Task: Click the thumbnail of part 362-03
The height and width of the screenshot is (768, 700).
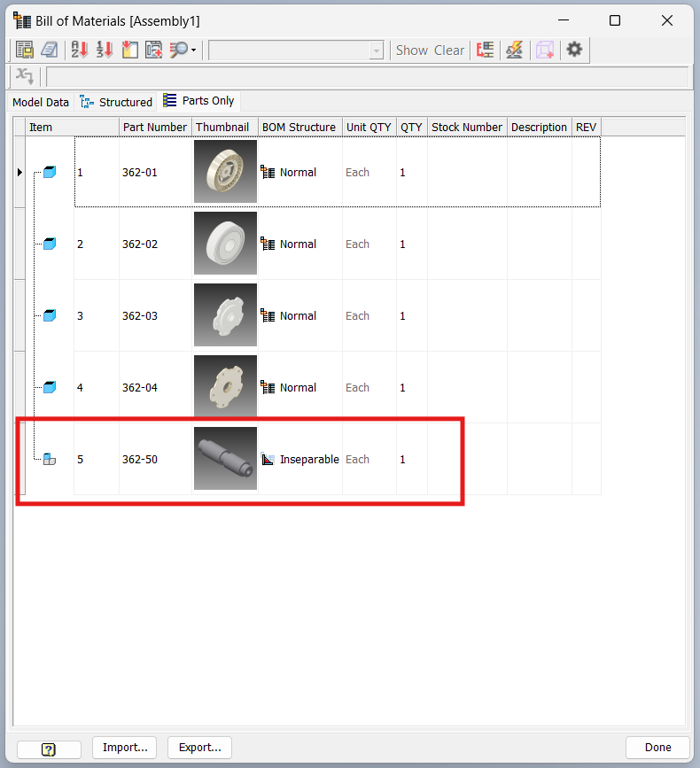Action: (225, 315)
